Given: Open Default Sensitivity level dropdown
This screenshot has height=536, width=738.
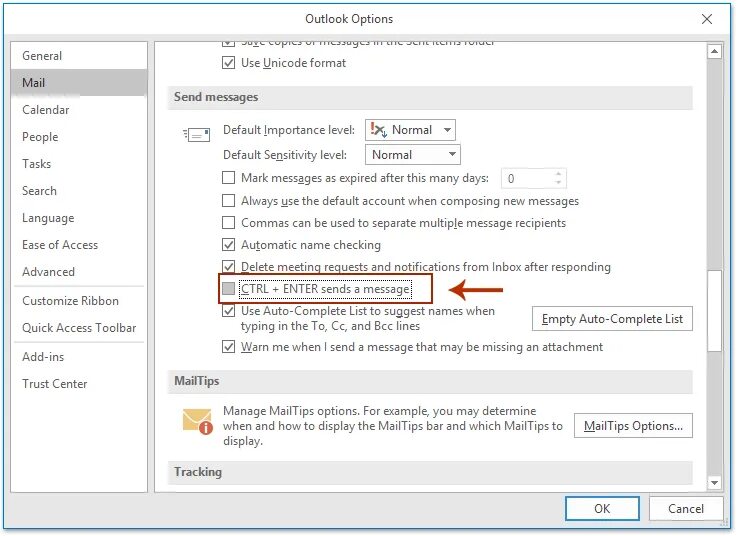Looking at the screenshot, I should 413,154.
